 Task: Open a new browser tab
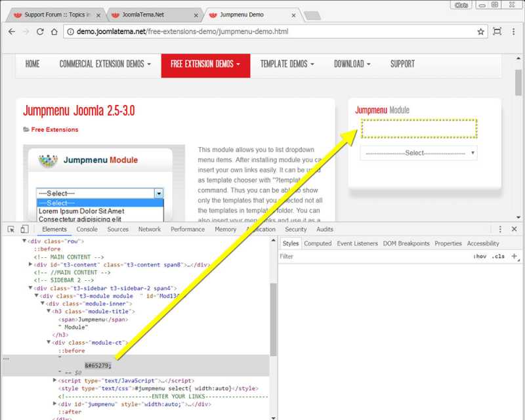coord(312,15)
